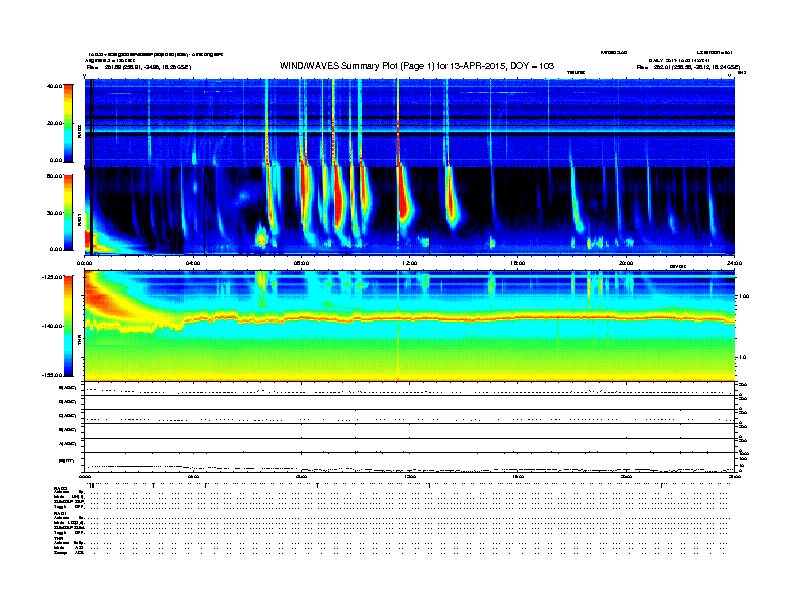Click the -155.00 label on TNR color scale
The height and width of the screenshot is (612, 792).
pyautogui.click(x=52, y=375)
